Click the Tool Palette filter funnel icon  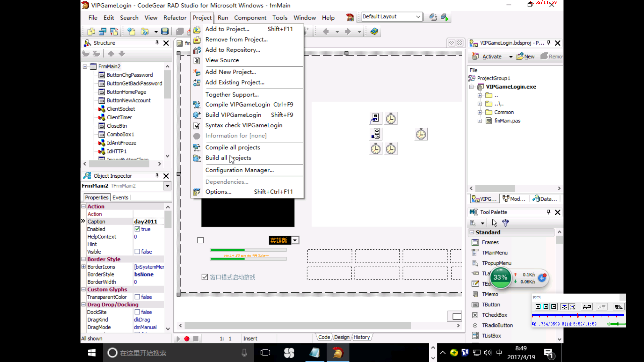coord(505,223)
